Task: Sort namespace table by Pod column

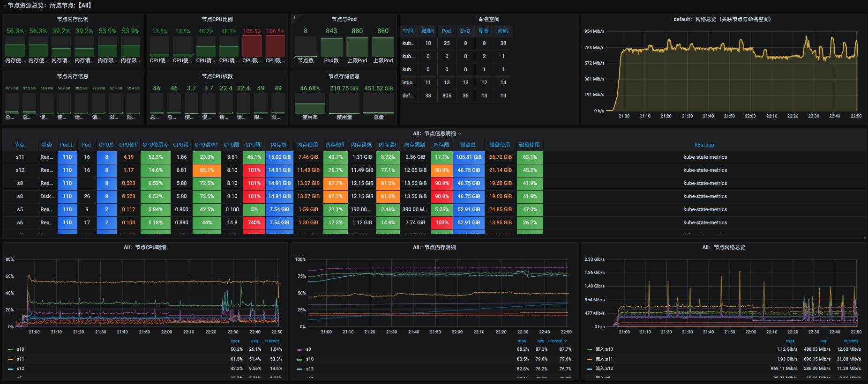Action: [x=446, y=31]
